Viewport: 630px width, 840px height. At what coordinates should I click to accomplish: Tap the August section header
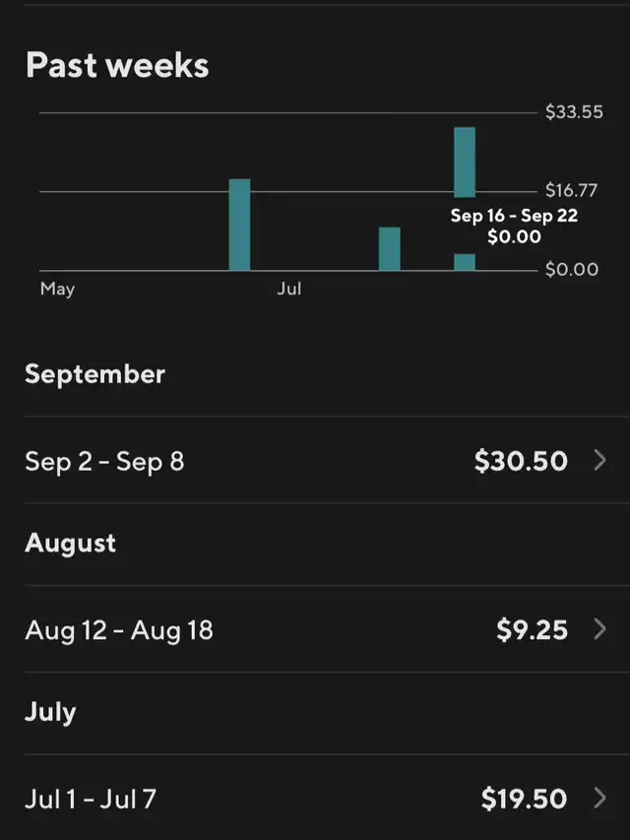coord(70,544)
